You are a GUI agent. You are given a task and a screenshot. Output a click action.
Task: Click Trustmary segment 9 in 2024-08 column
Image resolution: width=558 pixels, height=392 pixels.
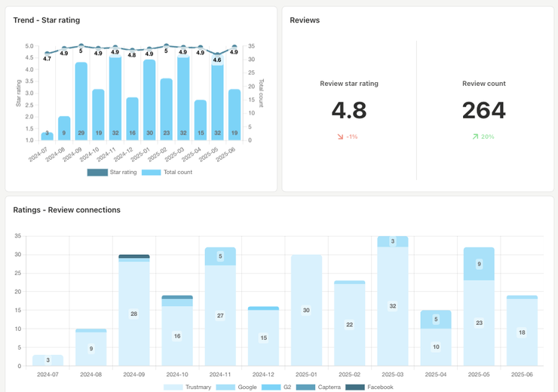pos(91,349)
